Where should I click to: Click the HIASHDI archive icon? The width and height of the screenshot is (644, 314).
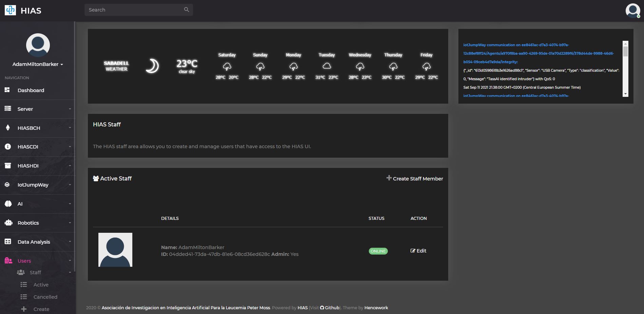click(x=8, y=165)
